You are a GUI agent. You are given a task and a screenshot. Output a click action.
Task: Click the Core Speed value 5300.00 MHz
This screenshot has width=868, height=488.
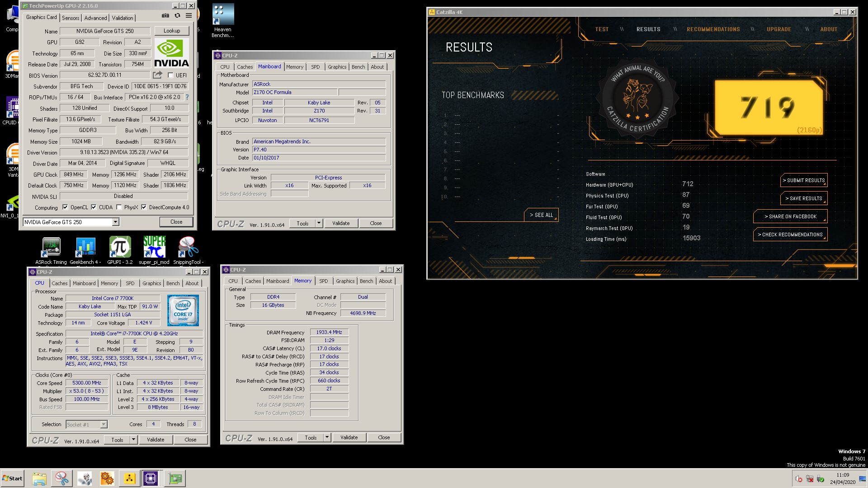(87, 383)
